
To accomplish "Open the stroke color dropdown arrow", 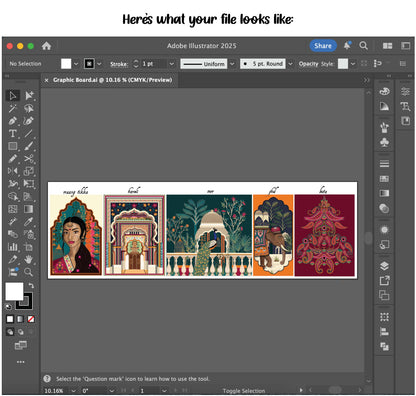I will (x=99, y=64).
